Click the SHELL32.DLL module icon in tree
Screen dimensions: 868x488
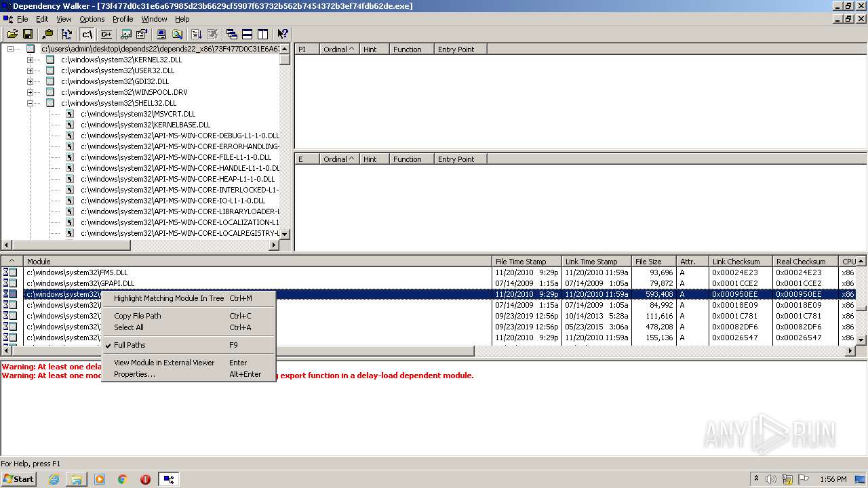coord(50,103)
